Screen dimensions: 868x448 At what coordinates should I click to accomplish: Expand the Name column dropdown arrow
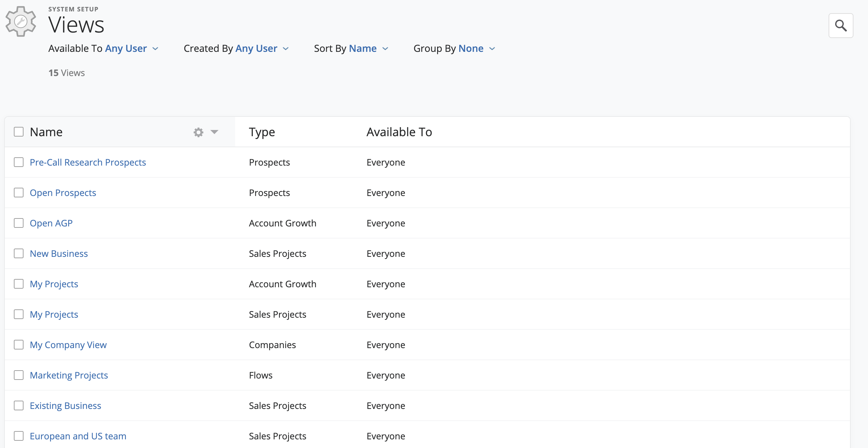[214, 132]
